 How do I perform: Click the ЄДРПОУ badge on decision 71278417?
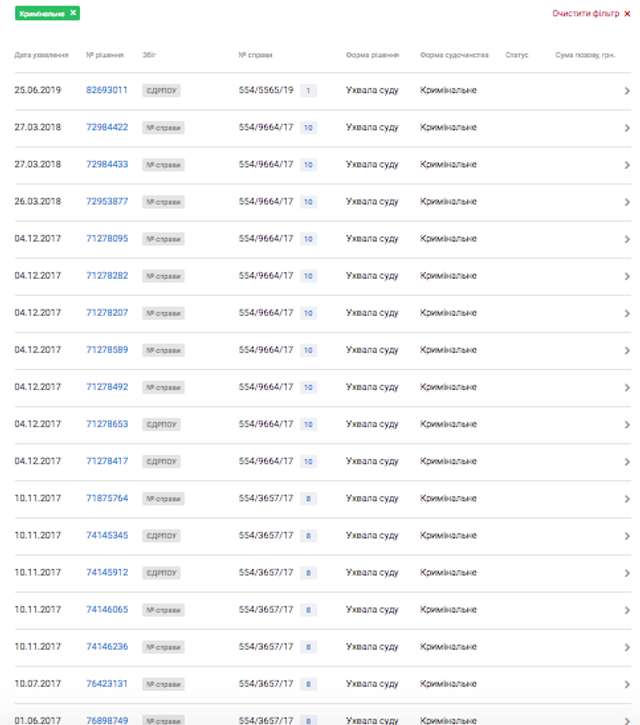pos(161,462)
